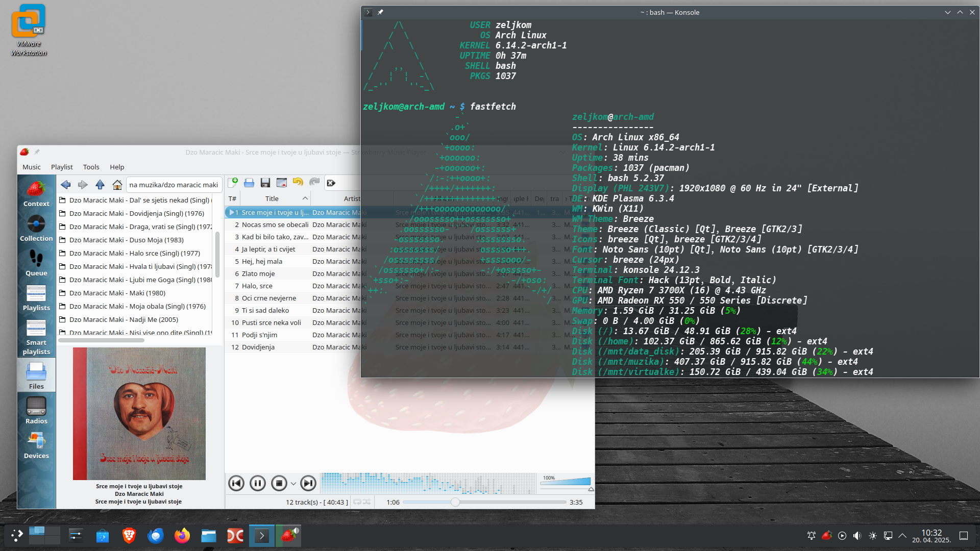Image resolution: width=980 pixels, height=551 pixels.
Task: Click the file list vertical scrollbar
Action: [x=217, y=255]
